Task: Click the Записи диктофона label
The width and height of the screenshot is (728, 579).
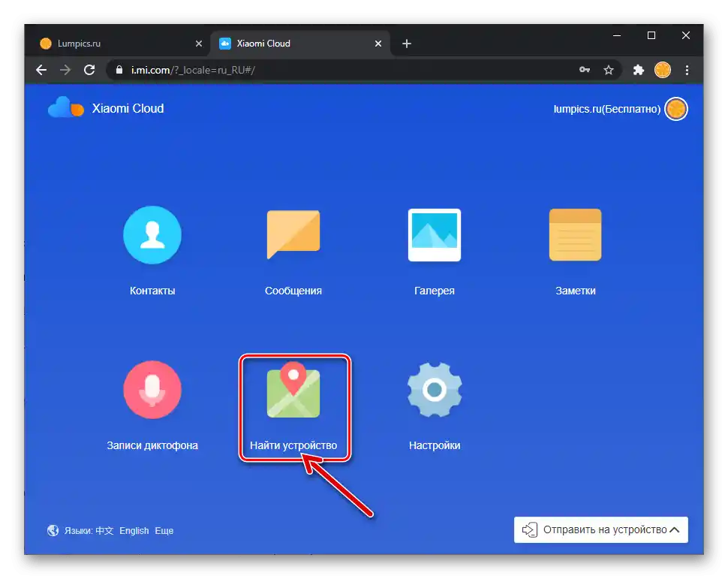Action: click(x=152, y=445)
